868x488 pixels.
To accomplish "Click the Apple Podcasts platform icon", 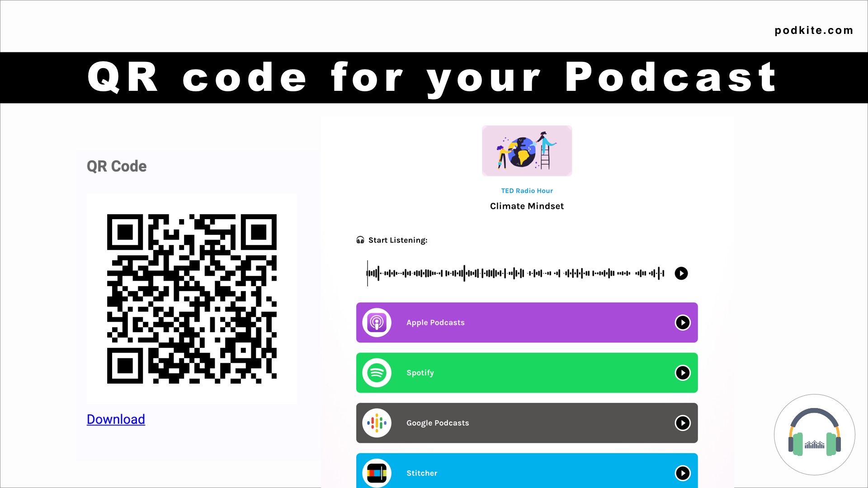I will point(376,322).
